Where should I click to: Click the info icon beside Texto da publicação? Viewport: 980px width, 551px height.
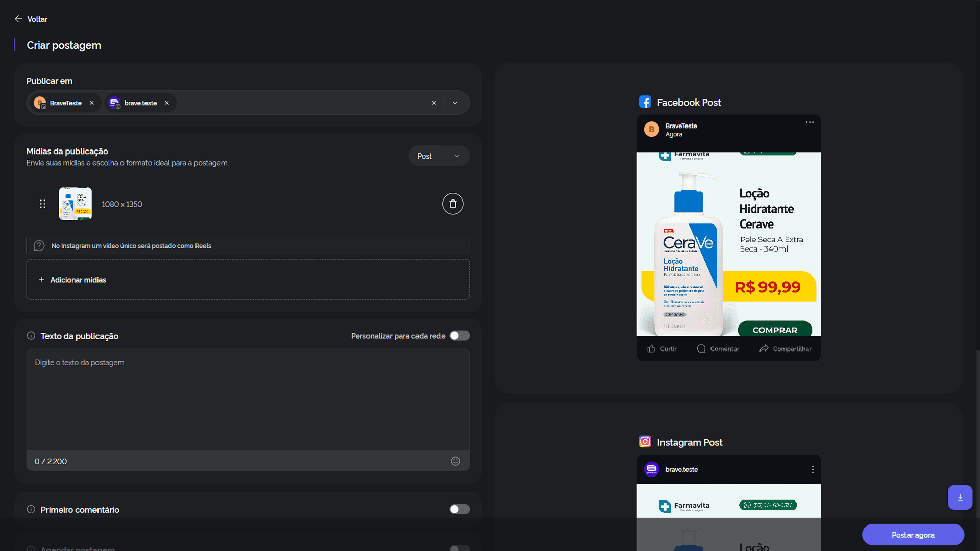[31, 336]
